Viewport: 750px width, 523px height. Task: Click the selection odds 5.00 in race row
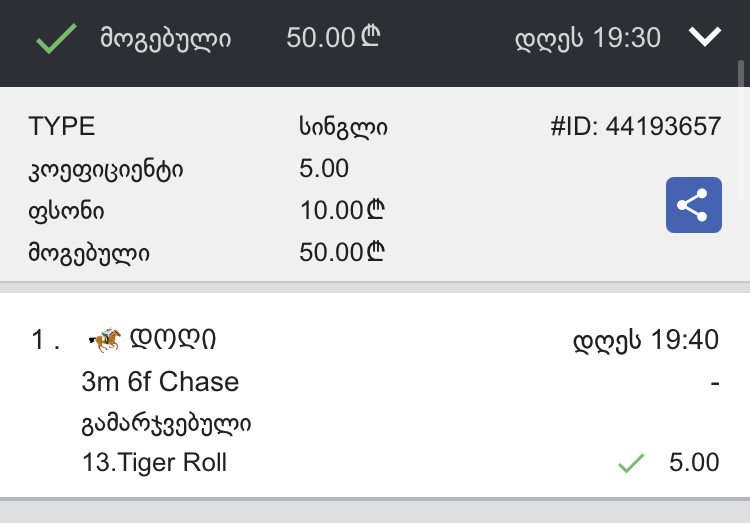694,463
